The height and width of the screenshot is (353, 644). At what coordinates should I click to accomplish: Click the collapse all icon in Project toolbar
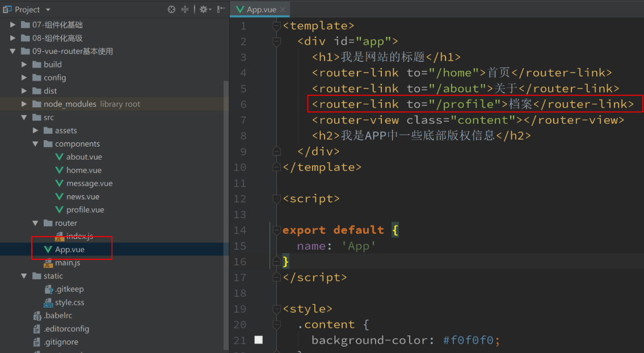[185, 9]
